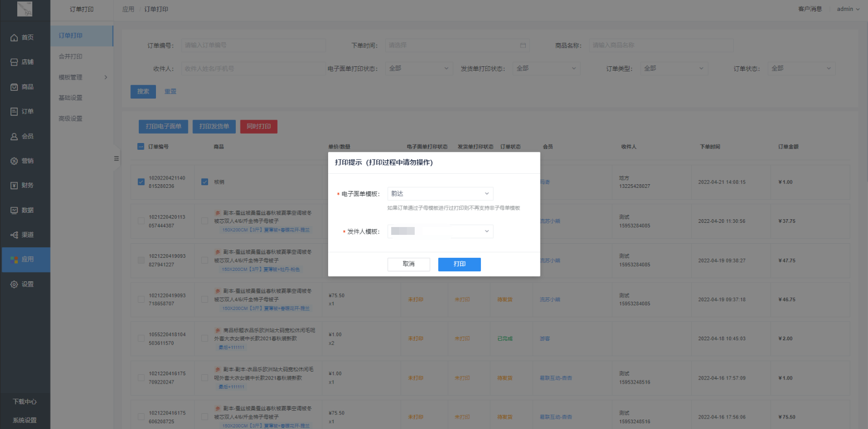Open the Store (店铺) sidebar icon
The height and width of the screenshot is (429, 868).
[x=15, y=62]
